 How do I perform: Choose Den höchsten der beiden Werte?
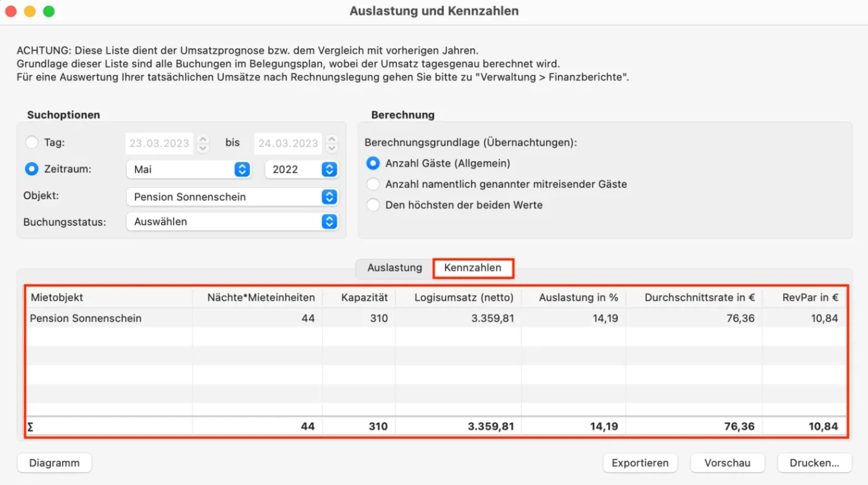(372, 205)
